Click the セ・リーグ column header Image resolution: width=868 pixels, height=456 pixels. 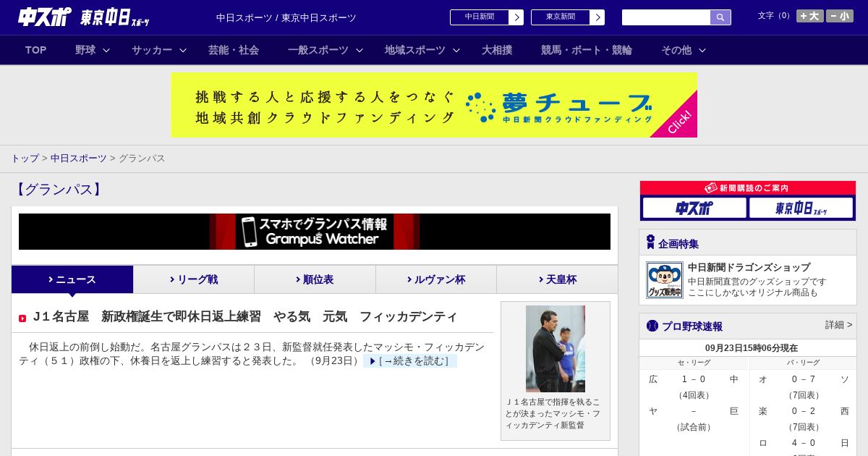(x=694, y=363)
